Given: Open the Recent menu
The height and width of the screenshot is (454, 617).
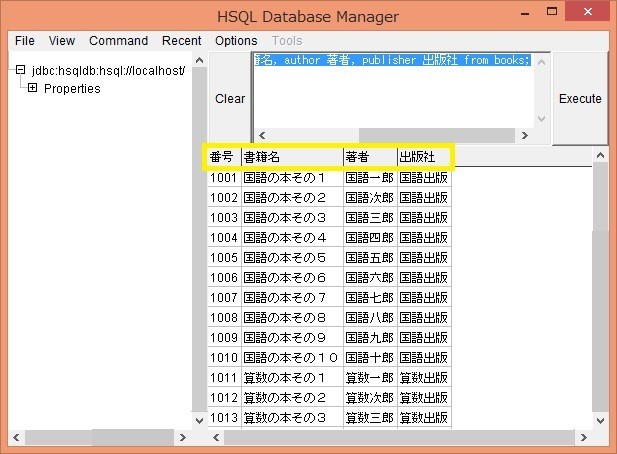Looking at the screenshot, I should pos(181,41).
